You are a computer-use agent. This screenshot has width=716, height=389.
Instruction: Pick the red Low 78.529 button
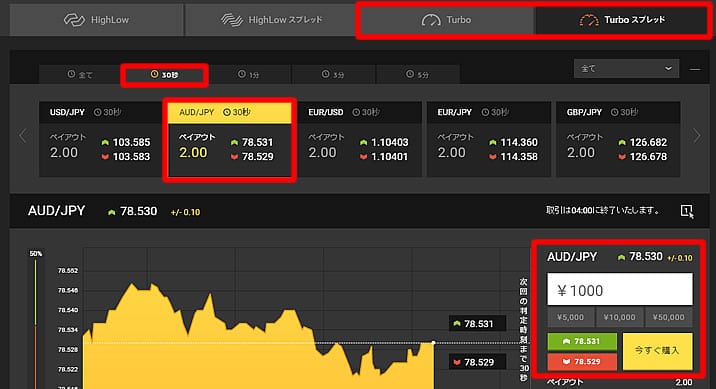(x=582, y=362)
